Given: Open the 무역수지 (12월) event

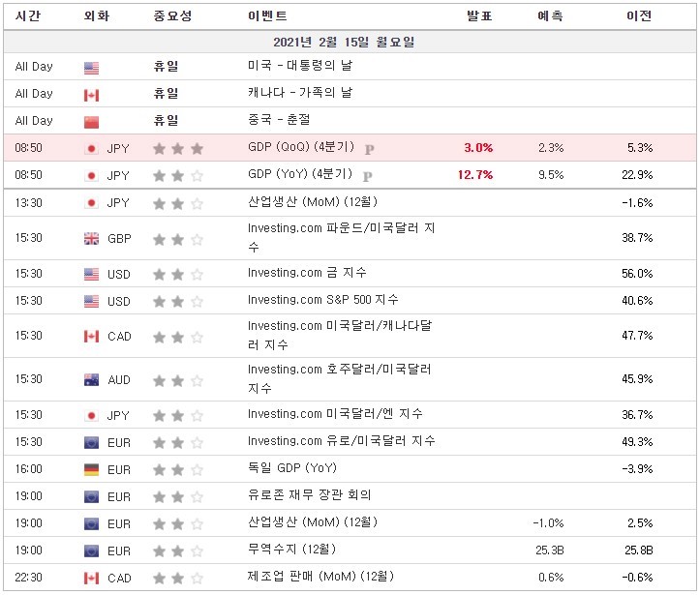Looking at the screenshot, I should (292, 550).
